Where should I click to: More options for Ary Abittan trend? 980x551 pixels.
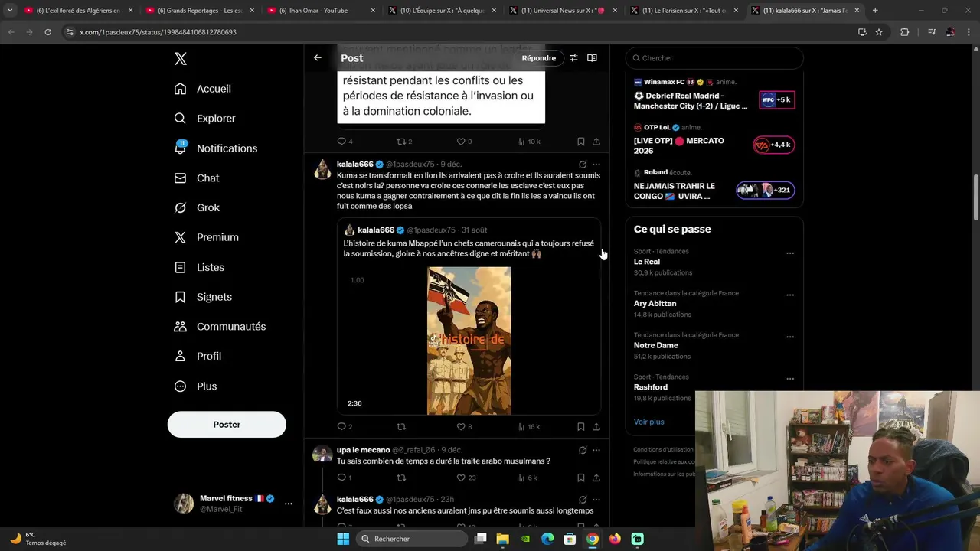click(790, 295)
